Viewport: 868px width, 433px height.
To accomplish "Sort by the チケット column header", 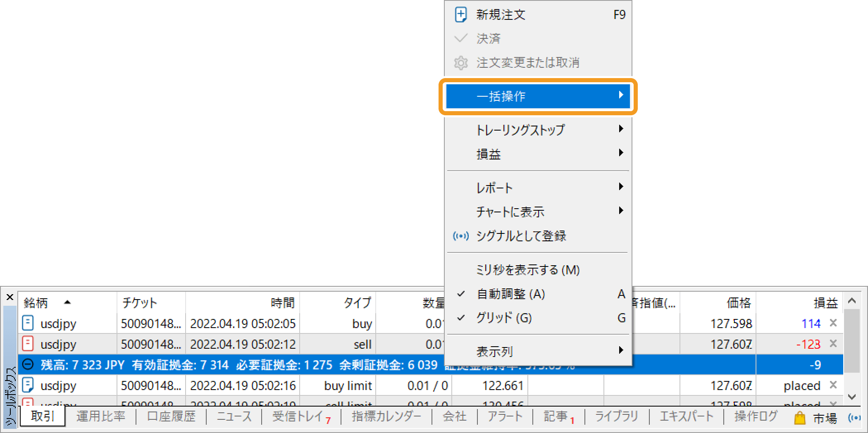I will point(151,303).
